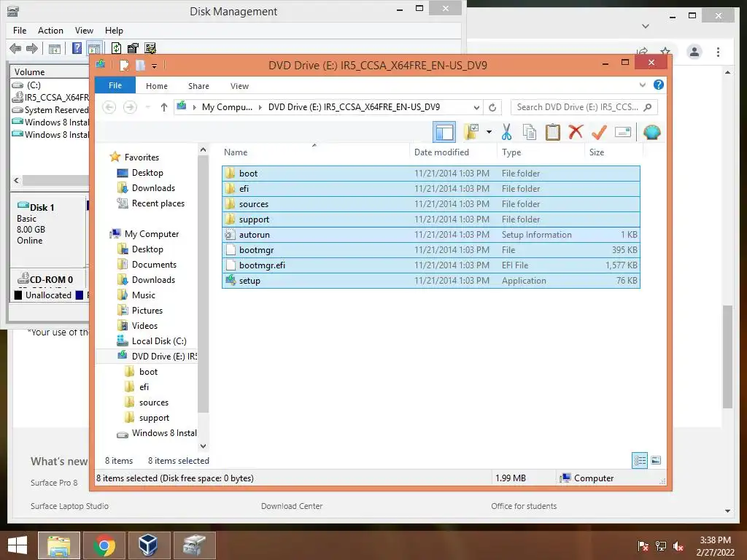Click Refresh icon in Disk Management toolbar

pyautogui.click(x=116, y=48)
